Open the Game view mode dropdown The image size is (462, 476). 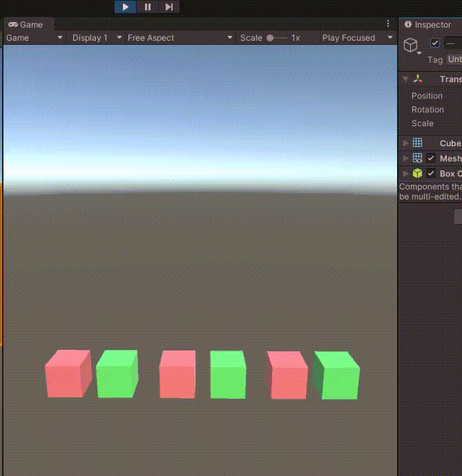click(34, 38)
